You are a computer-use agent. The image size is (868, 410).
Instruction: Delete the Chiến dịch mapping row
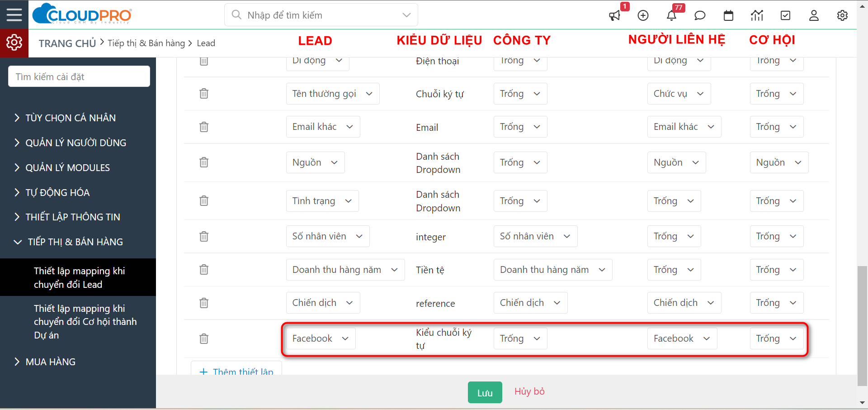click(204, 303)
